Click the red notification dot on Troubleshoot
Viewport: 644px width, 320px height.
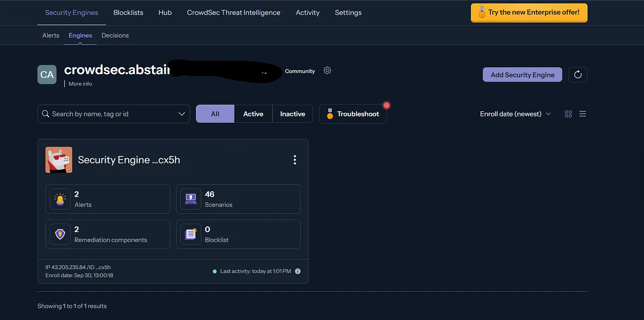point(386,105)
